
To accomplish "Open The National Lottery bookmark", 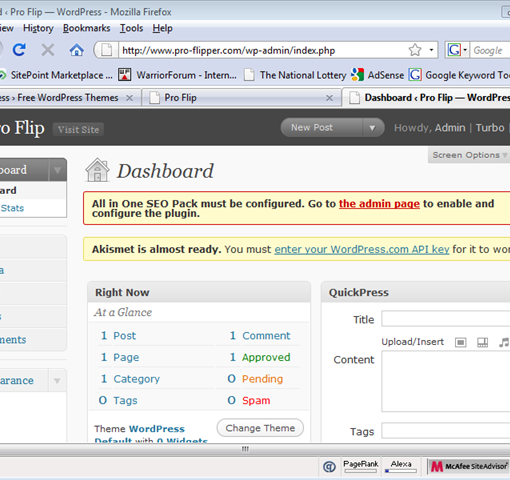I will [295, 75].
